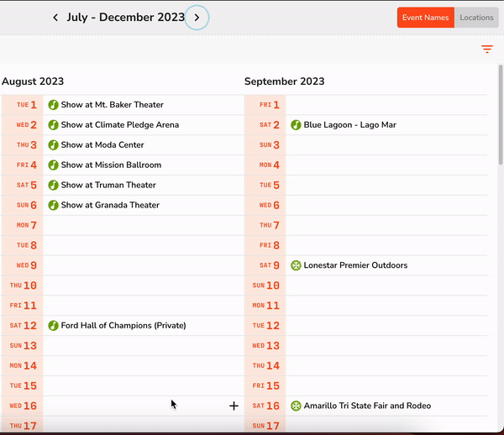Select the Show at Granada Theater event
Screen dimensions: 504x435
110,206
